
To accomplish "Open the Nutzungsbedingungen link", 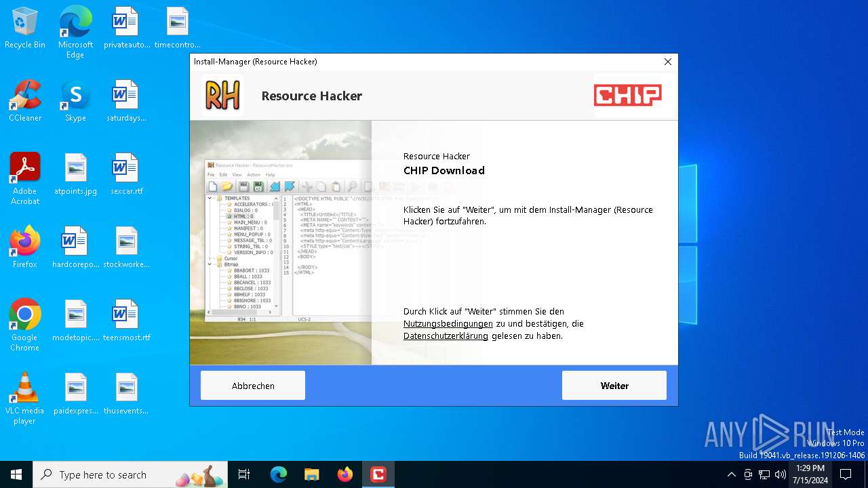I will 448,324.
